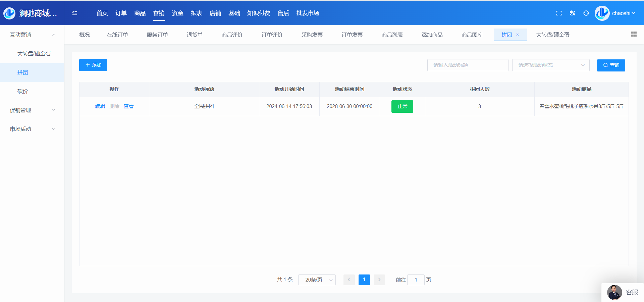Click the 澜驰商城 logo icon

pyautogui.click(x=9, y=13)
